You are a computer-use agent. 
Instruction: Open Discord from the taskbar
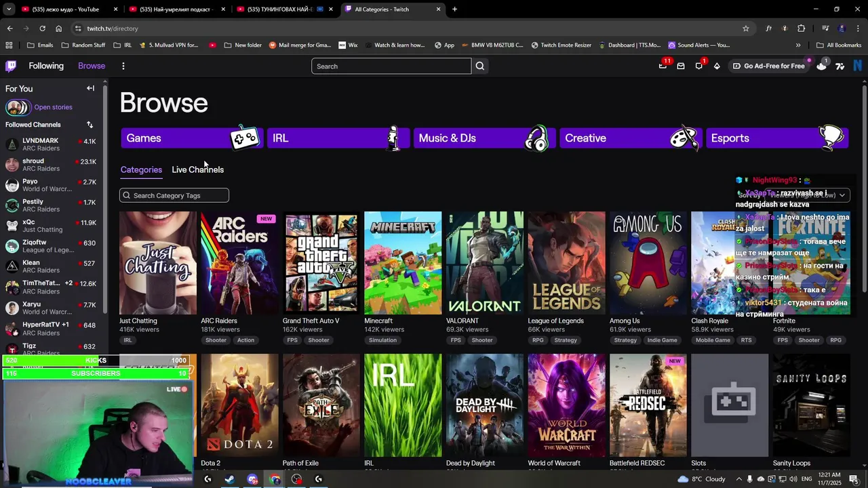252,479
